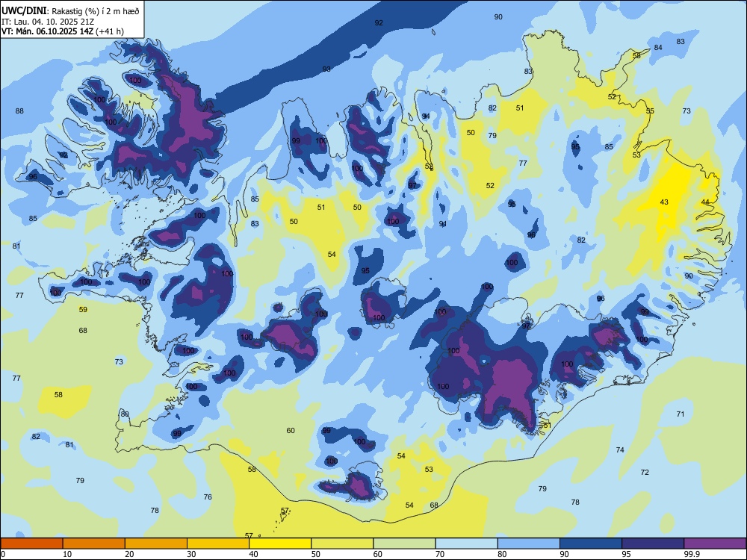The height and width of the screenshot is (560, 747).
Task: Click the '84' value in the northeast
Action: click(658, 48)
